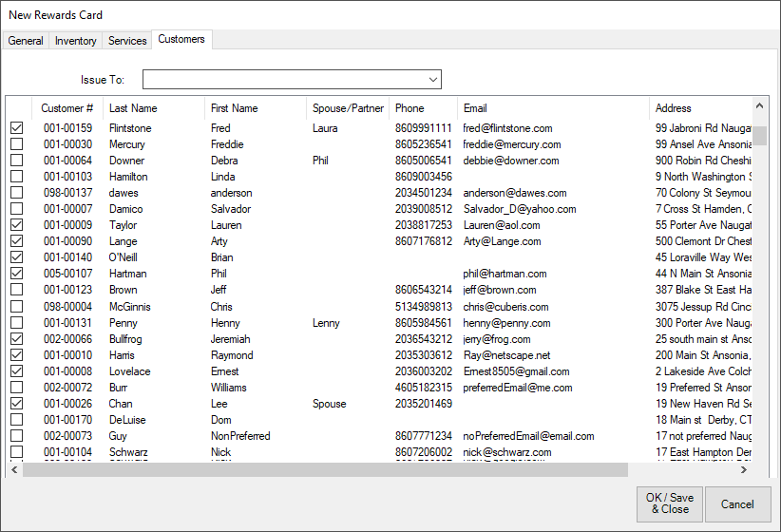This screenshot has height=532, width=781.
Task: Check the box for Freddie Mercury
Action: click(17, 144)
